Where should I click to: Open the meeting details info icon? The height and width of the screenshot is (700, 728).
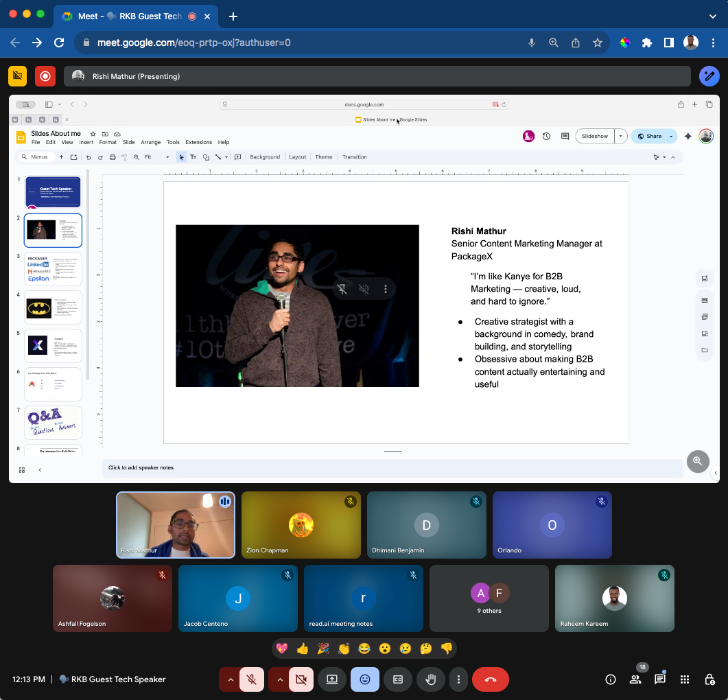click(x=610, y=679)
